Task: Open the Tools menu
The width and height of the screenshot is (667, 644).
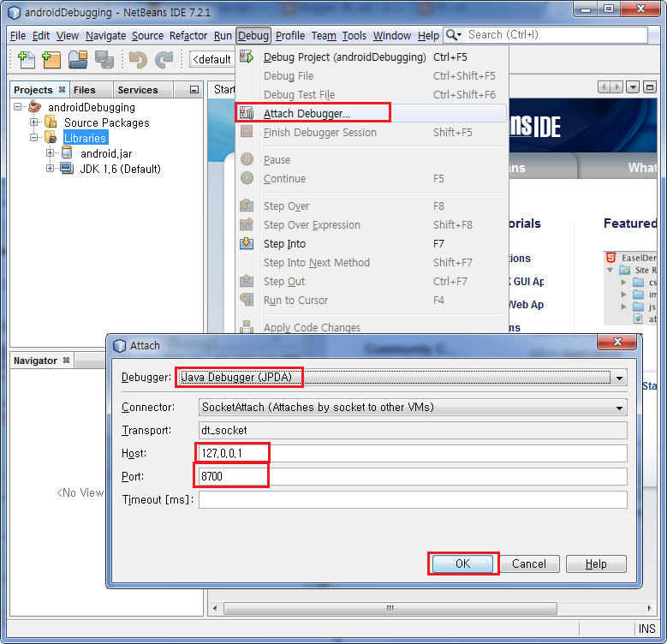Action: (354, 36)
